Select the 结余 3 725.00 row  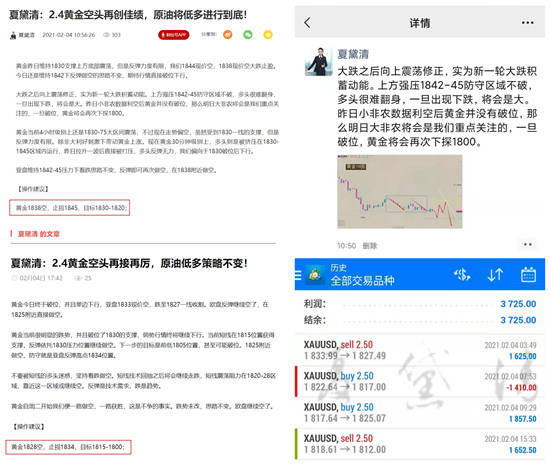point(420,320)
